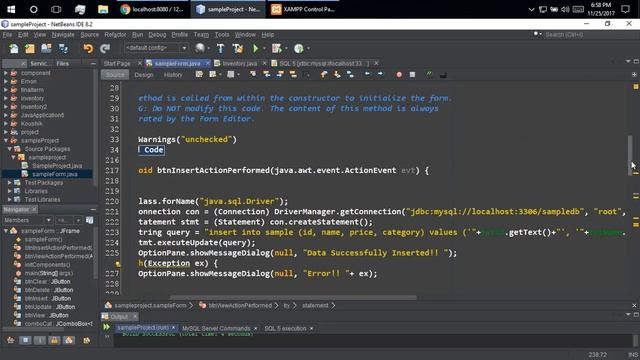The image size is (640, 360).
Task: Switch to Inventory.java editor tab
Action: [240, 63]
